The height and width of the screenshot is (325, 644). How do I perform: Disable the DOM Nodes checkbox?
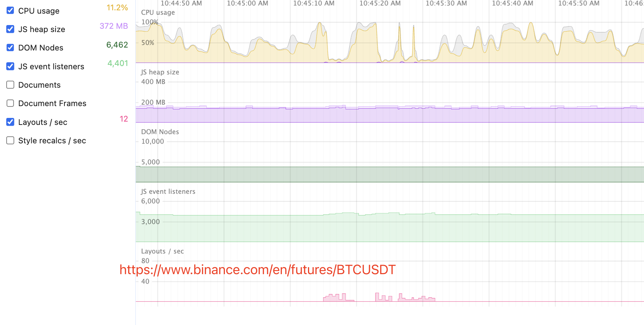pyautogui.click(x=10, y=48)
